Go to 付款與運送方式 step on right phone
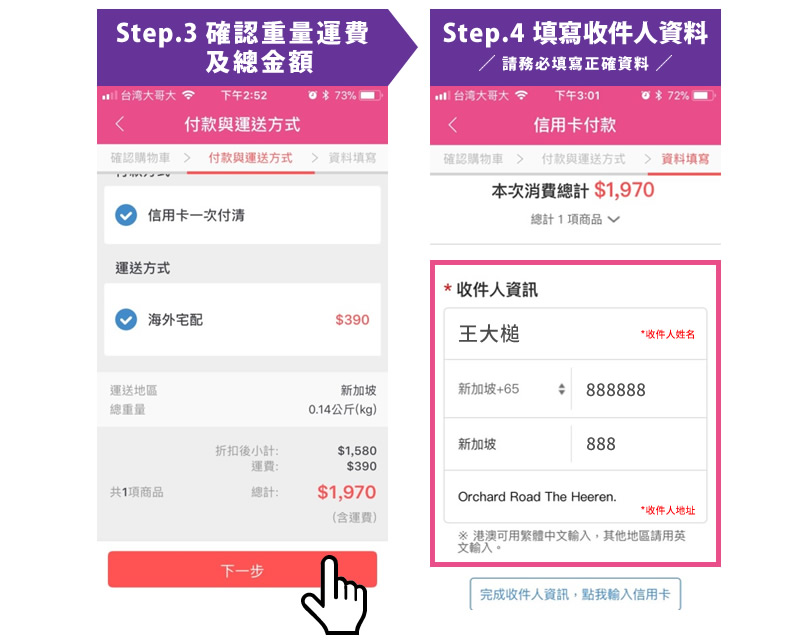Viewport: 800px width, 643px height. [583, 159]
